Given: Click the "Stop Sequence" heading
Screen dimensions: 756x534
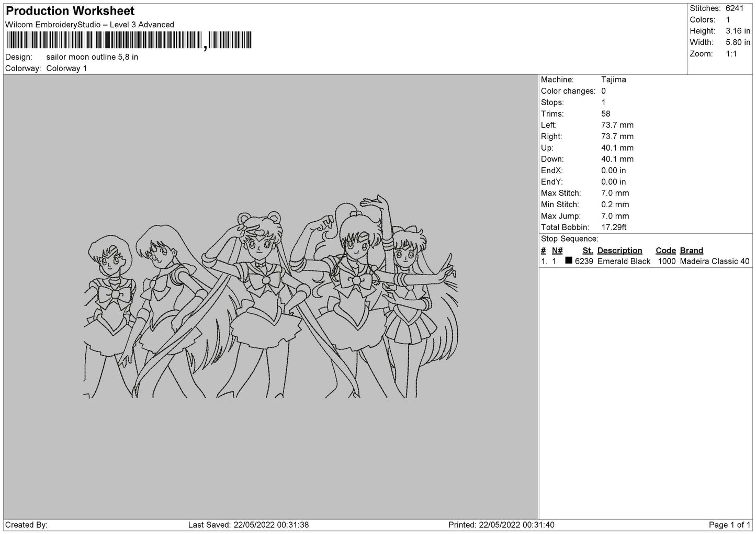Looking at the screenshot, I should (570, 238).
